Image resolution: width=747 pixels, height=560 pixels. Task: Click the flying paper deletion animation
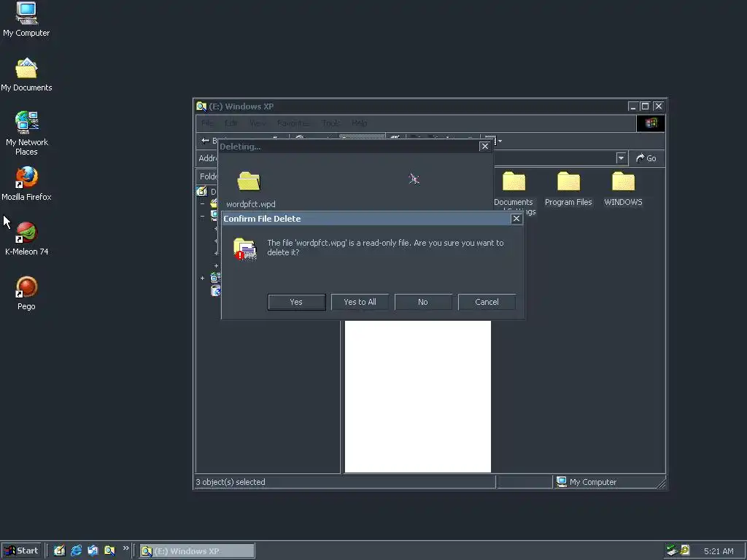tap(414, 179)
